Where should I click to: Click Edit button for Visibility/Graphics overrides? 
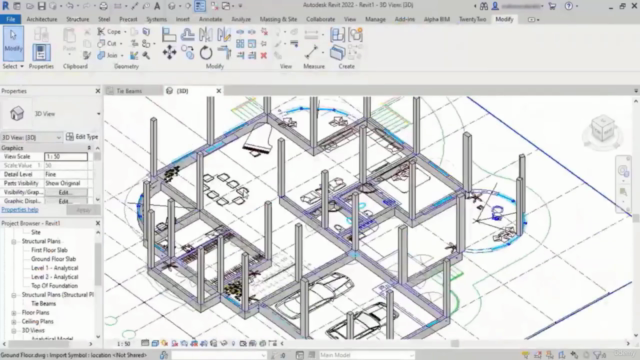click(x=65, y=192)
